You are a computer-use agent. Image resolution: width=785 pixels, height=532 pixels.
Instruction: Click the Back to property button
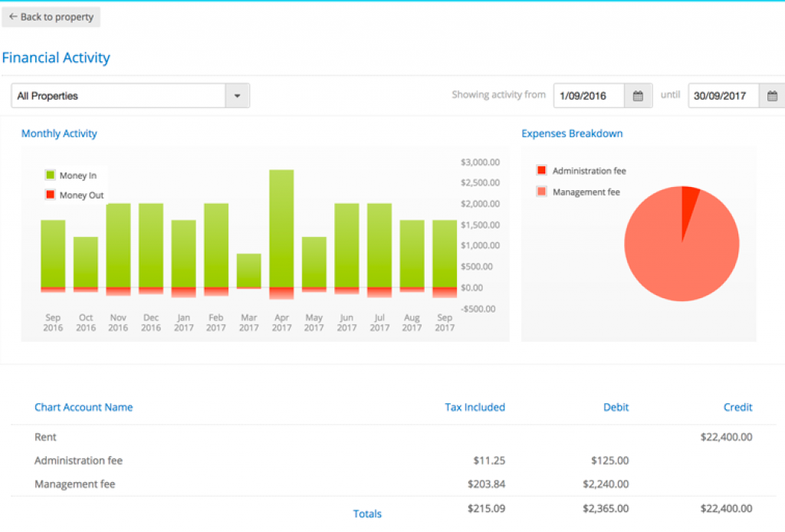51,17
